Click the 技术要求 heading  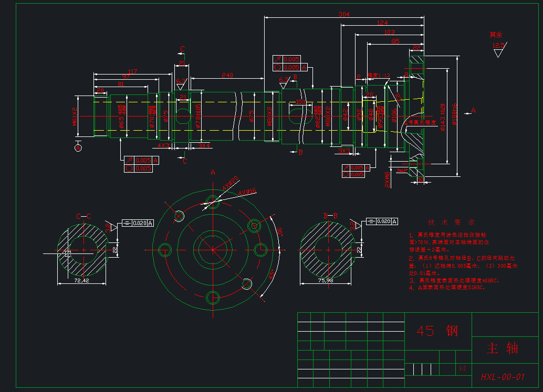point(451,222)
